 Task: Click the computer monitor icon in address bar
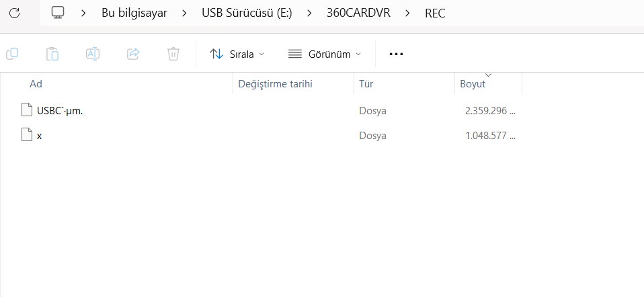point(58,13)
